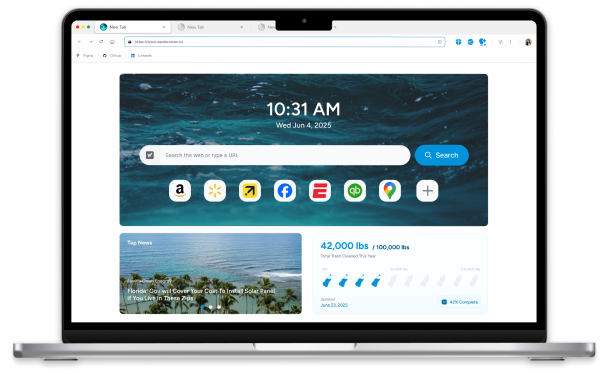Click the '10:31 AM' clock text
Viewport: 609px width, 390px height.
point(303,109)
